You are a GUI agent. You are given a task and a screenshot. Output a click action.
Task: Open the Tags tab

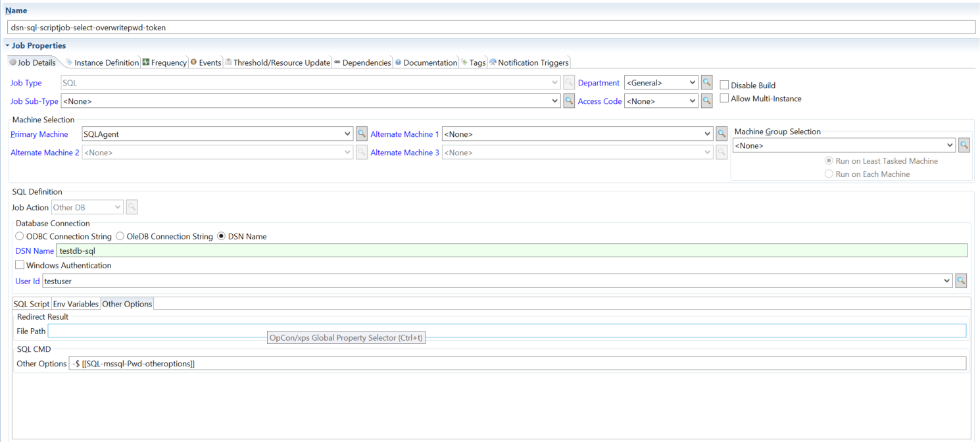pos(473,62)
